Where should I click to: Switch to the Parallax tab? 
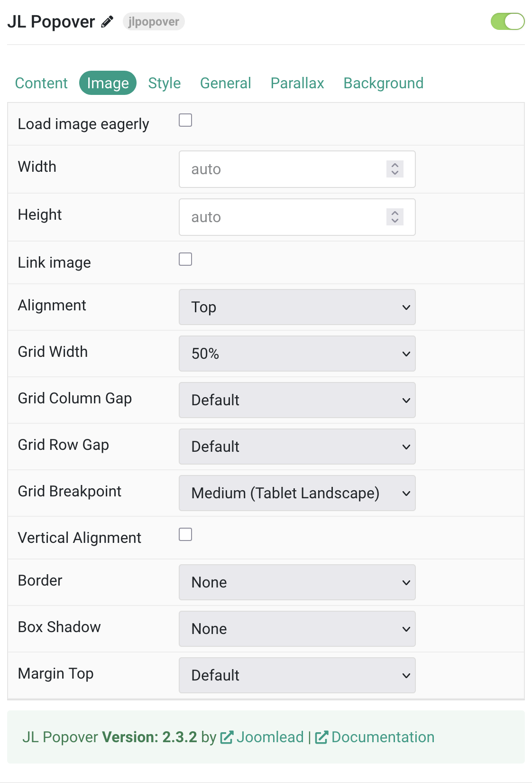click(297, 83)
